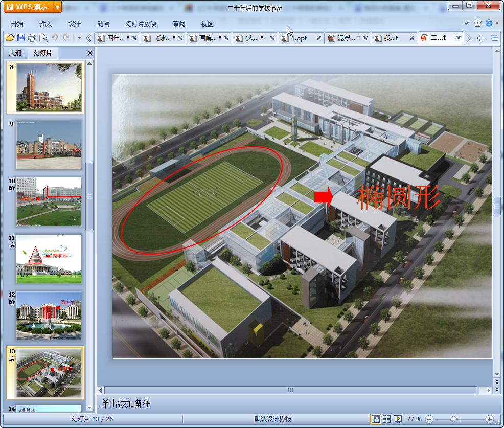
Task: Select the red arrow shape on the slide
Action: click(324, 197)
